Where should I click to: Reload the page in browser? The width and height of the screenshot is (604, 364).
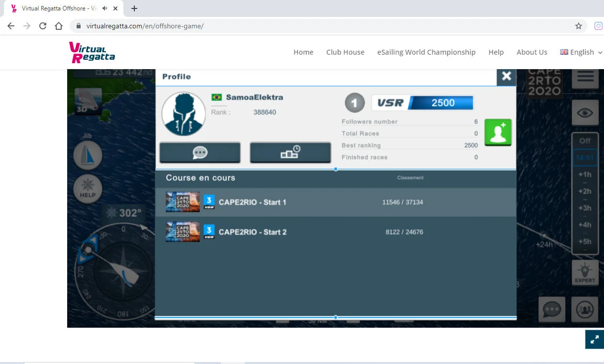(x=43, y=26)
